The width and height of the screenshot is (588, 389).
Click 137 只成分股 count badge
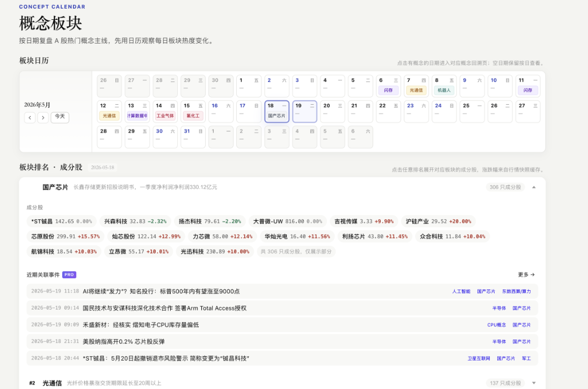pos(505,383)
